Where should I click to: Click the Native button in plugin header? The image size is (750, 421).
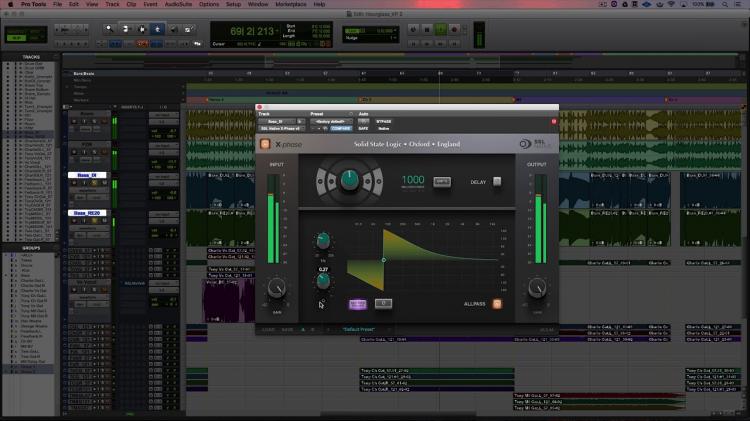pos(384,128)
